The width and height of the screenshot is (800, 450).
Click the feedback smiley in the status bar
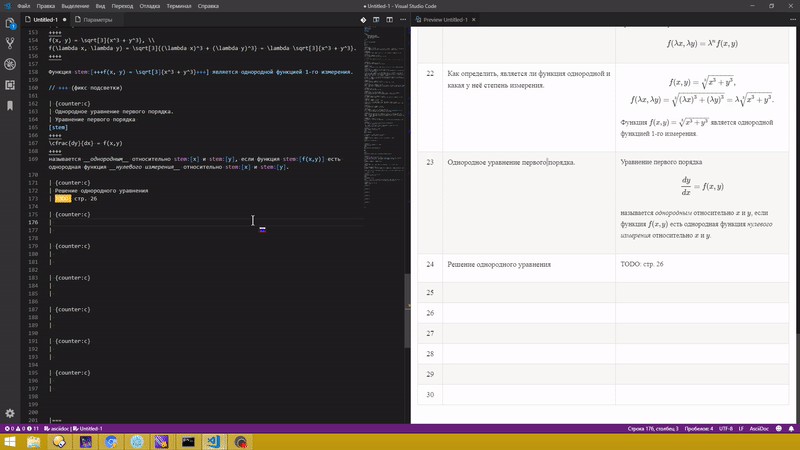click(x=779, y=429)
